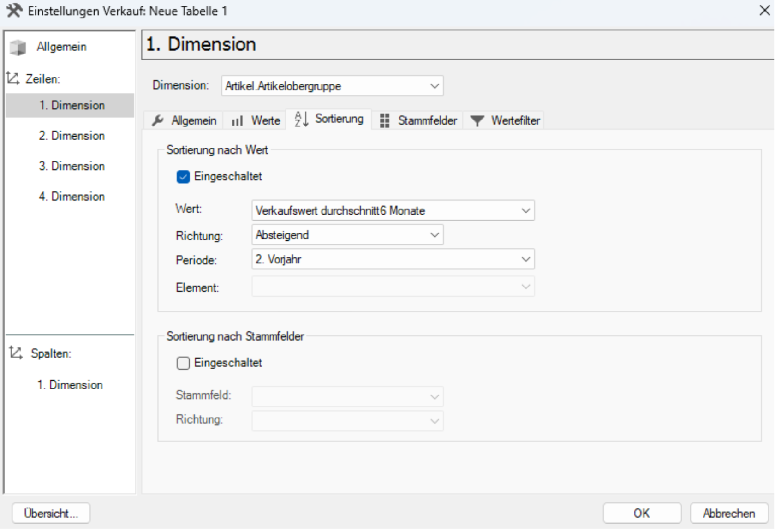Click the funnel icon on Wertefilter tab

click(x=477, y=121)
